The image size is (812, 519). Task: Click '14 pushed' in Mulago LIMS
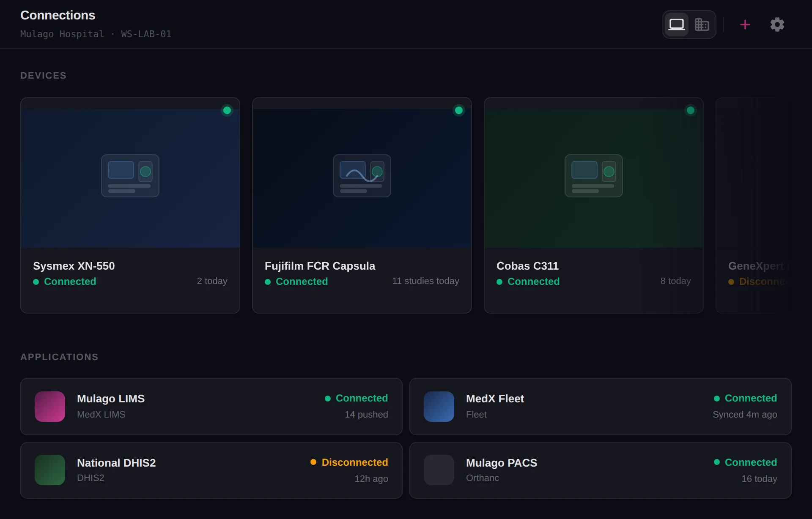pyautogui.click(x=366, y=415)
